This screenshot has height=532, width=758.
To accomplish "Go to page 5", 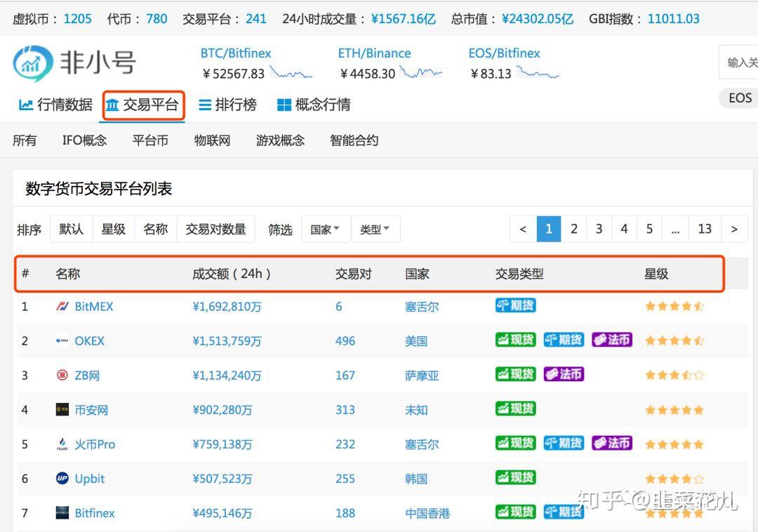I will [649, 229].
